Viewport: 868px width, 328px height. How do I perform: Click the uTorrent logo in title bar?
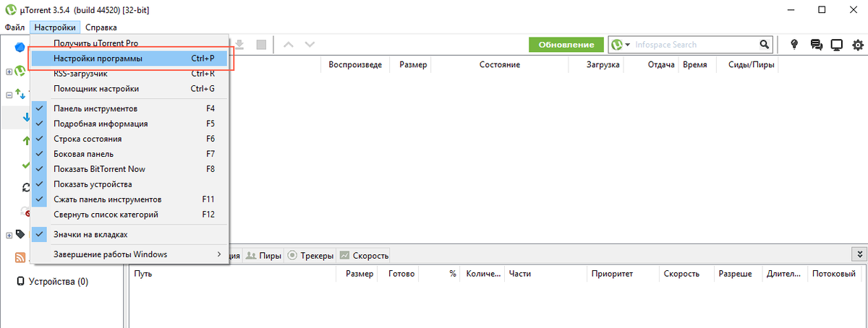10,11
